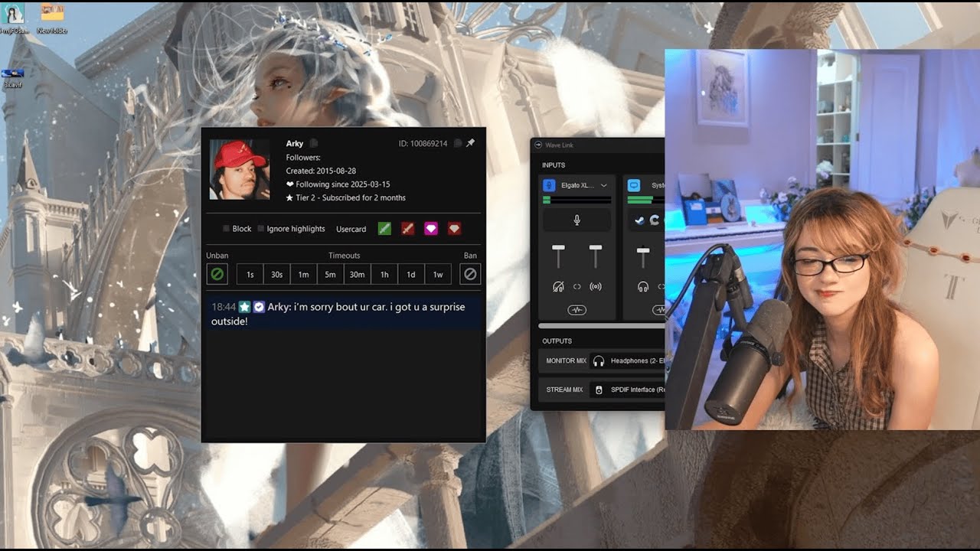Open the Stream Mix SPDIF Interface output dropdown
This screenshot has height=551, width=980.
(x=626, y=390)
